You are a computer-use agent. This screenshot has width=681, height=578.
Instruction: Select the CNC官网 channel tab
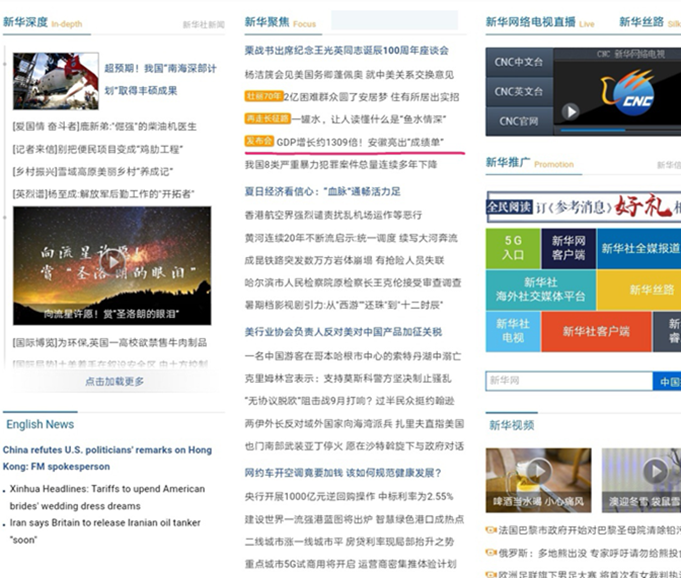(x=519, y=121)
